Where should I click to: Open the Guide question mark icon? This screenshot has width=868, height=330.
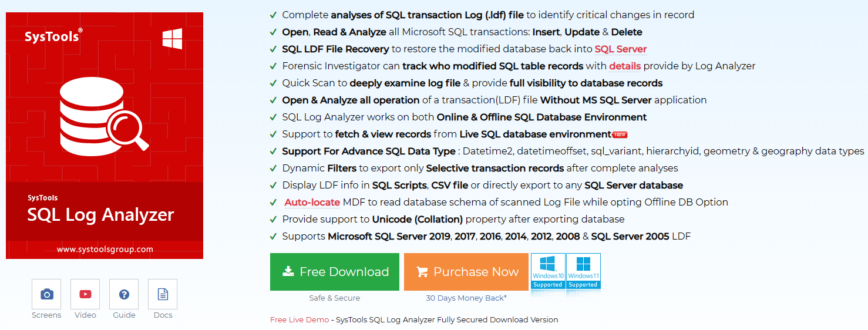[x=124, y=294]
